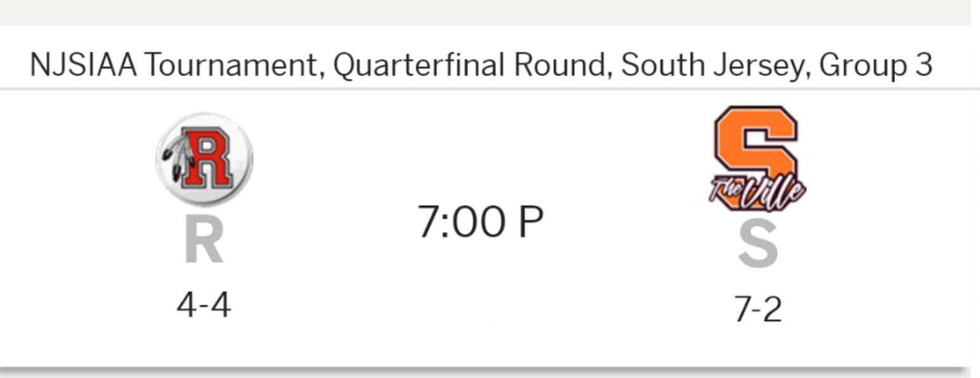Click the 7-2 team record
Image resolution: width=980 pixels, height=378 pixels.
pos(757,311)
